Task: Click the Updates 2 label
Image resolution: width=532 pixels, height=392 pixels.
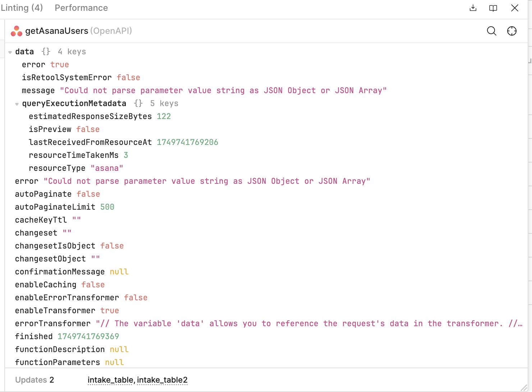Action: 35,380
